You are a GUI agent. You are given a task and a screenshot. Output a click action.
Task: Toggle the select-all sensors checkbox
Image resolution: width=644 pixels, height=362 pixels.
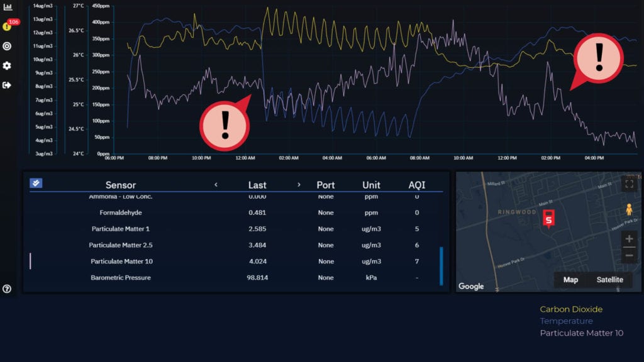(x=36, y=183)
